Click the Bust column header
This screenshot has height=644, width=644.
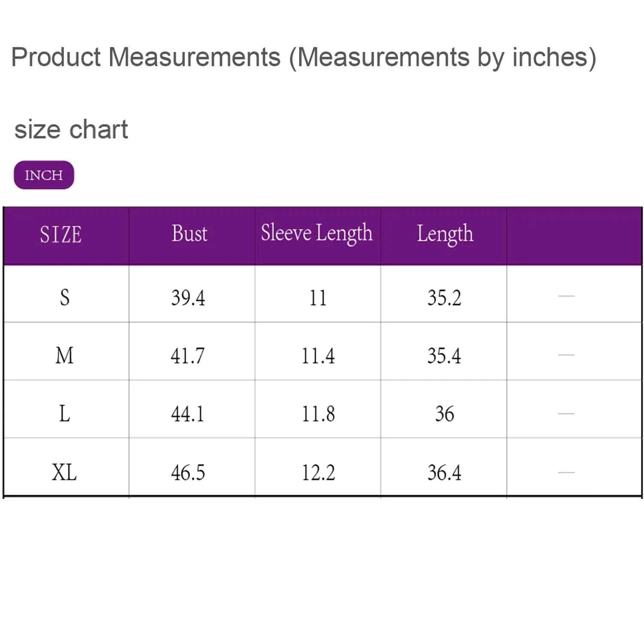coord(189,234)
